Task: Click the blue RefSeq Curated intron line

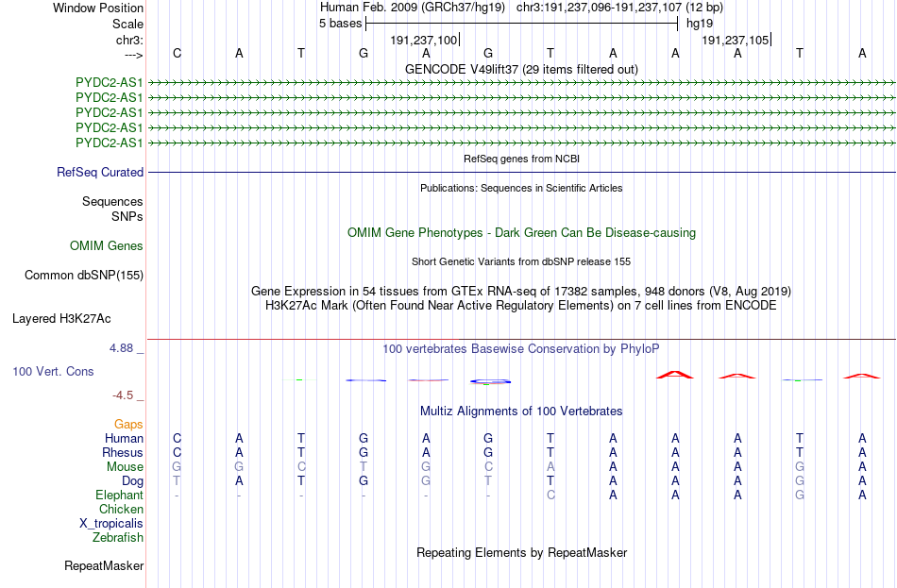Action: pos(522,172)
